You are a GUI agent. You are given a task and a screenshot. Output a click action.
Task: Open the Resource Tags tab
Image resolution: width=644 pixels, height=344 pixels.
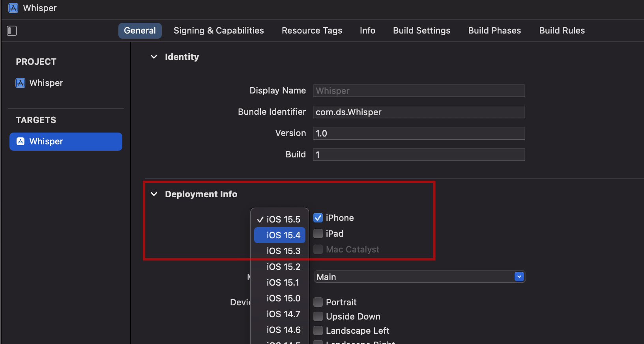(x=312, y=31)
